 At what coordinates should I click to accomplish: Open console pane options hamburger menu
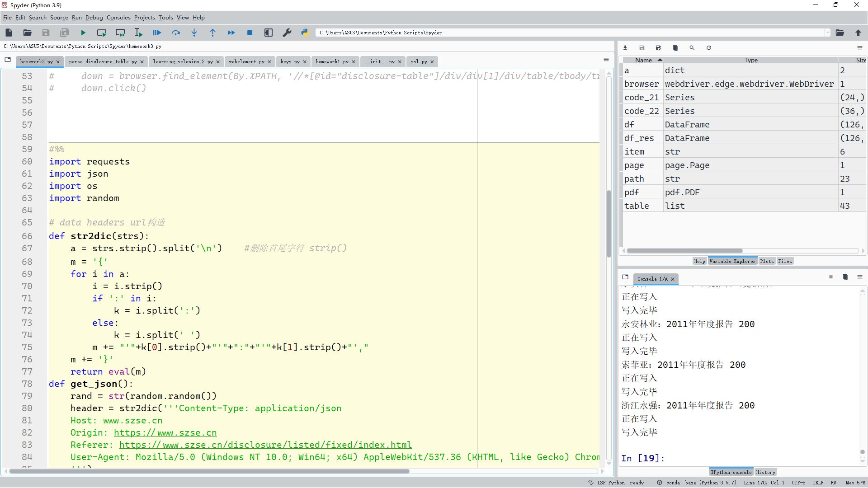click(x=859, y=277)
